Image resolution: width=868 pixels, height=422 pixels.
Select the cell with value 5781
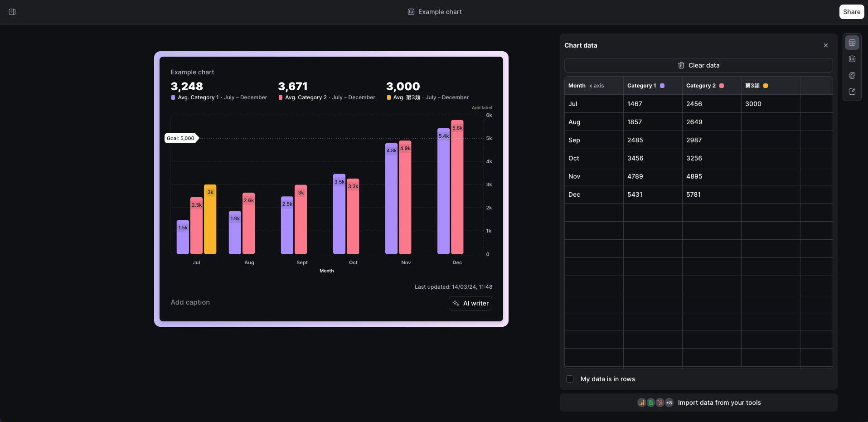pyautogui.click(x=712, y=194)
